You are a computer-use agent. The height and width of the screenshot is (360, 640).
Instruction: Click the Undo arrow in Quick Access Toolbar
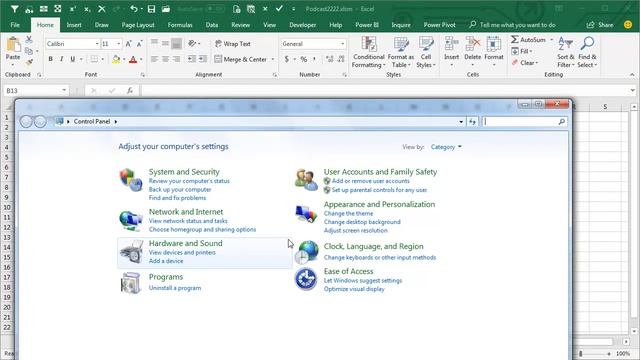[133, 9]
